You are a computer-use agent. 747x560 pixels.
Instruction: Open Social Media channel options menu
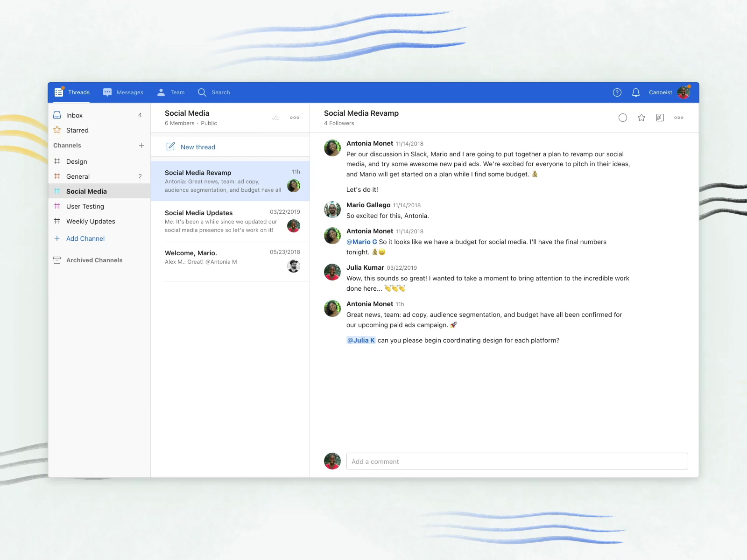pyautogui.click(x=294, y=118)
